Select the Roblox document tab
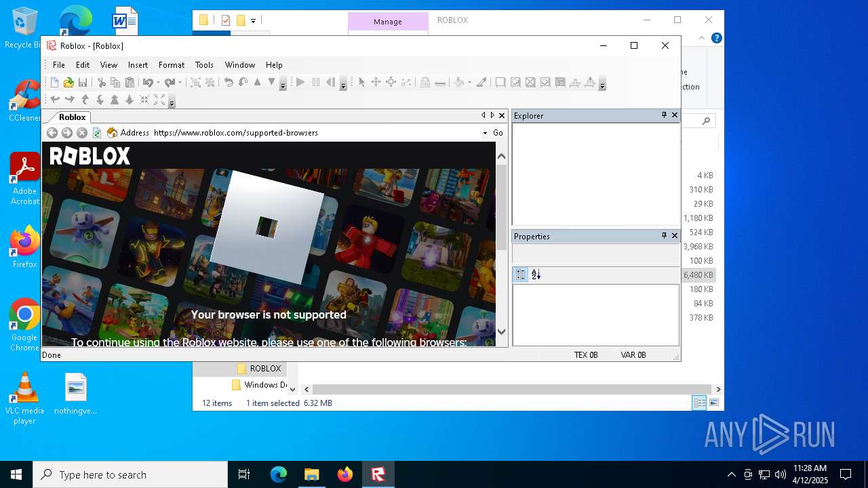 click(72, 117)
